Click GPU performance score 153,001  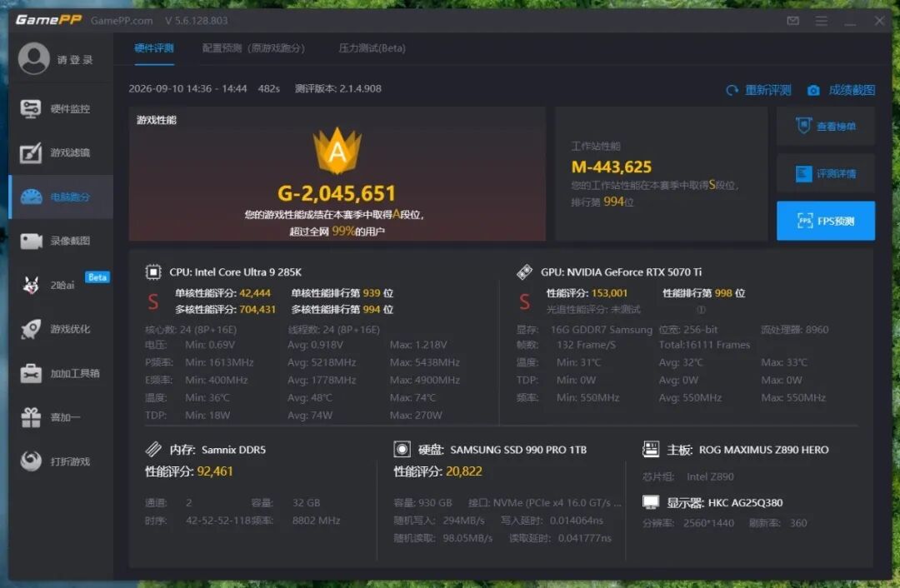pyautogui.click(x=609, y=293)
